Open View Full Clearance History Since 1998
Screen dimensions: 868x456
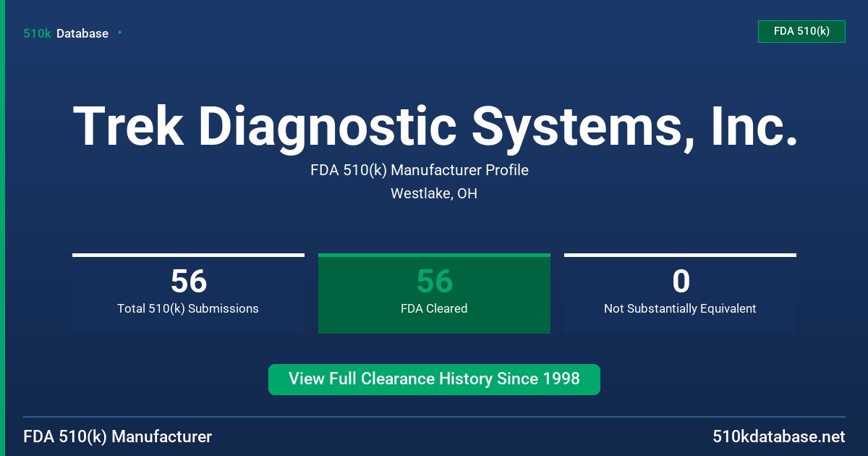pyautogui.click(x=434, y=379)
